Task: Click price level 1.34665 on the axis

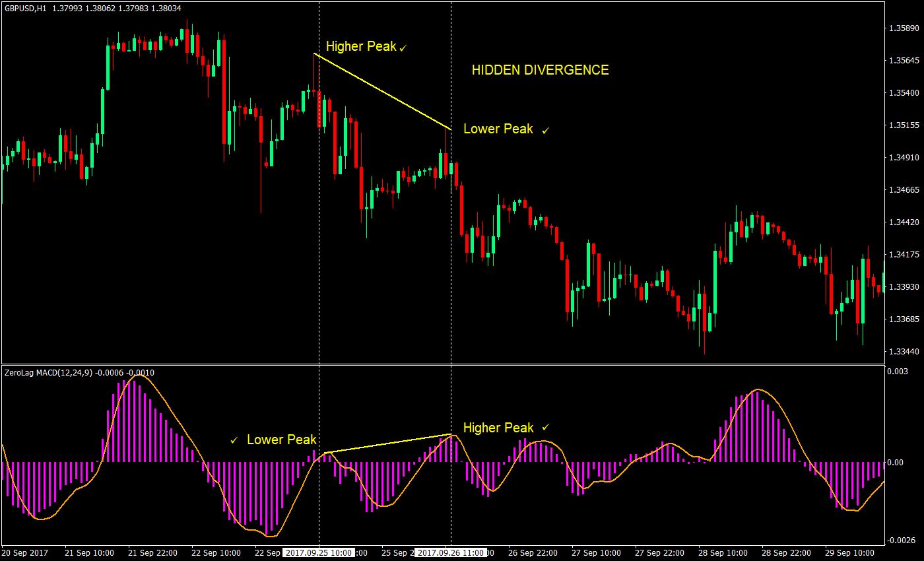Action: click(x=904, y=190)
